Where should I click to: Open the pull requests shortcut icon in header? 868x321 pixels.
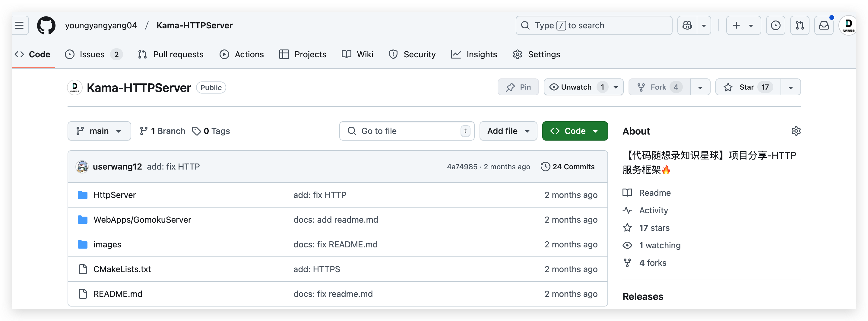800,25
